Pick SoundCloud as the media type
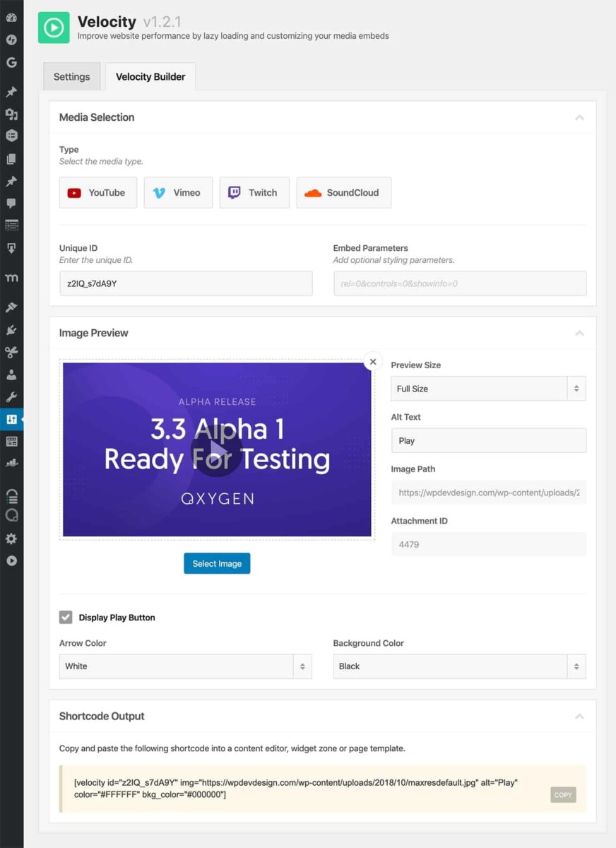The width and height of the screenshot is (616, 848). (343, 193)
